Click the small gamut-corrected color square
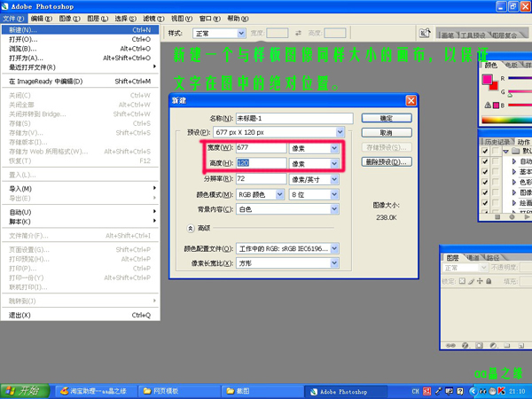Viewport: 532px width, 399px height. [x=496, y=106]
